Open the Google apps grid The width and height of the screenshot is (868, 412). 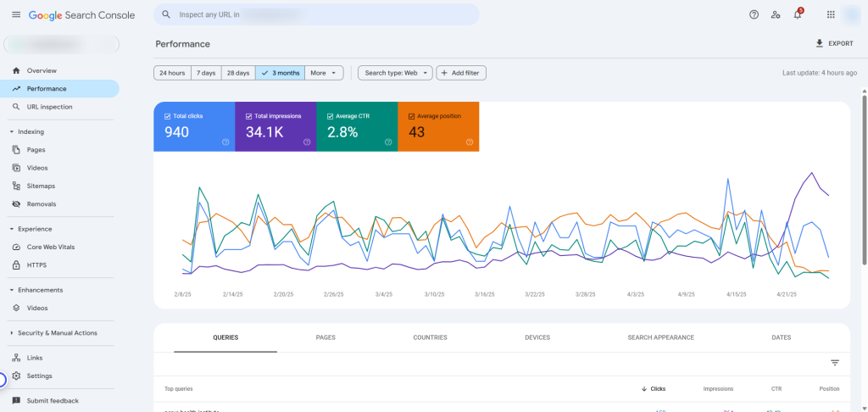click(x=830, y=14)
